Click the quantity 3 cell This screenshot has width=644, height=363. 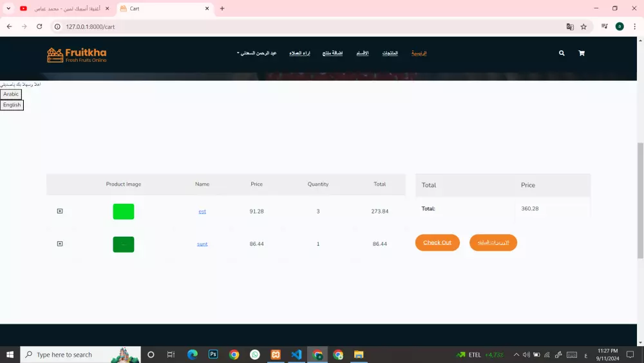(318, 211)
